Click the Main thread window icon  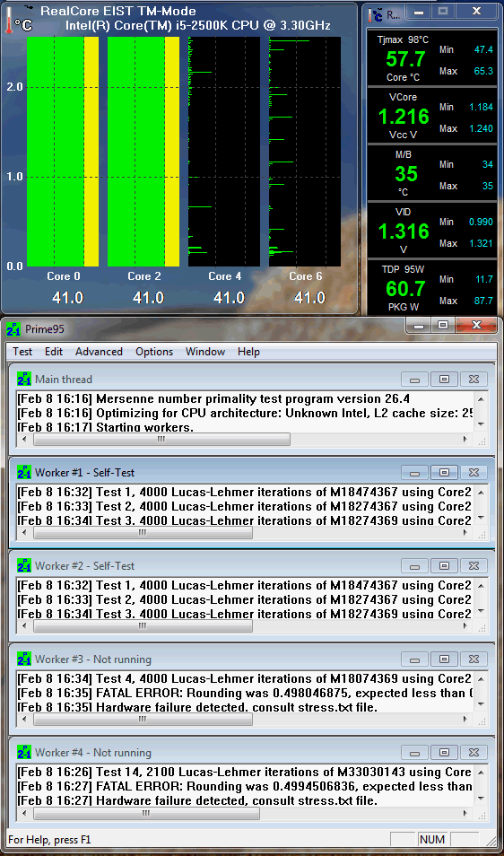24,379
